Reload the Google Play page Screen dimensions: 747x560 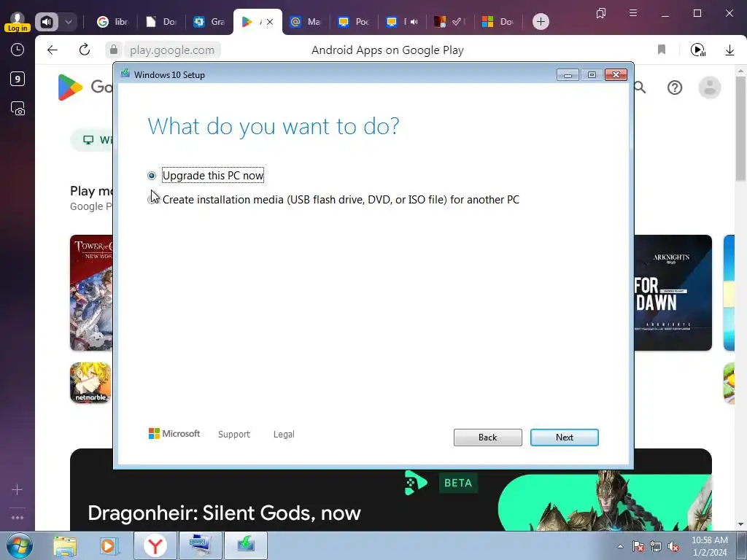tap(85, 50)
